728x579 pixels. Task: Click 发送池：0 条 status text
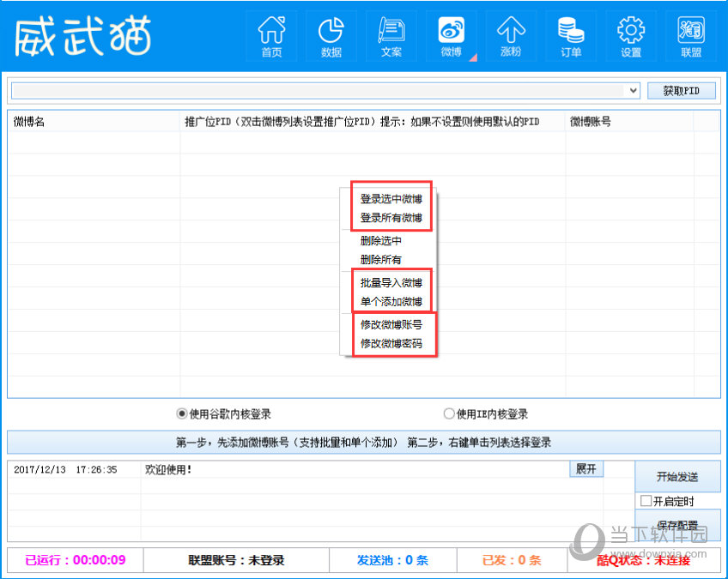point(392,560)
